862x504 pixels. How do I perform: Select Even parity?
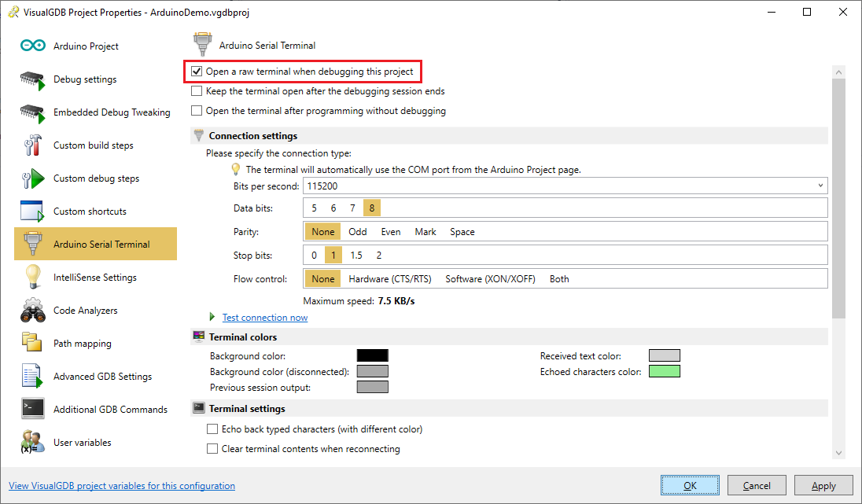(391, 232)
